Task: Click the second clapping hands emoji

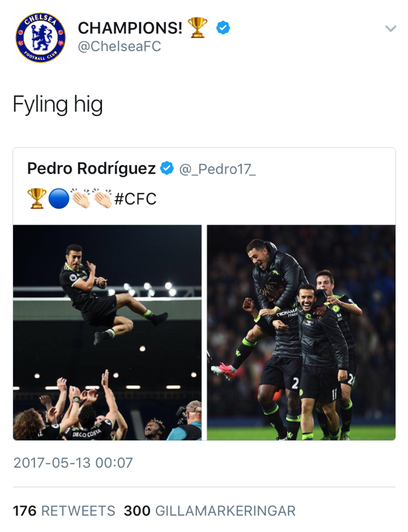Action: [102, 199]
